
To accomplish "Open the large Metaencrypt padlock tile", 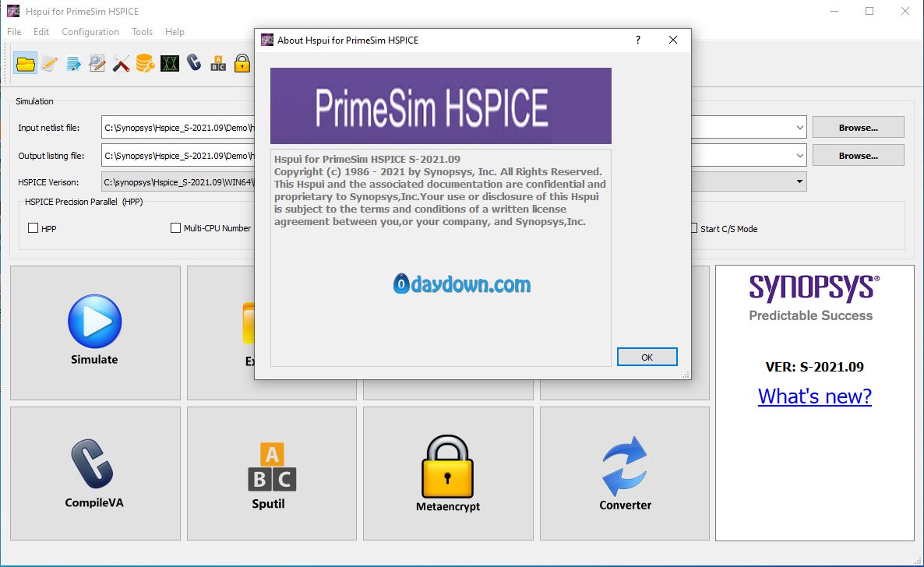I will click(x=448, y=474).
